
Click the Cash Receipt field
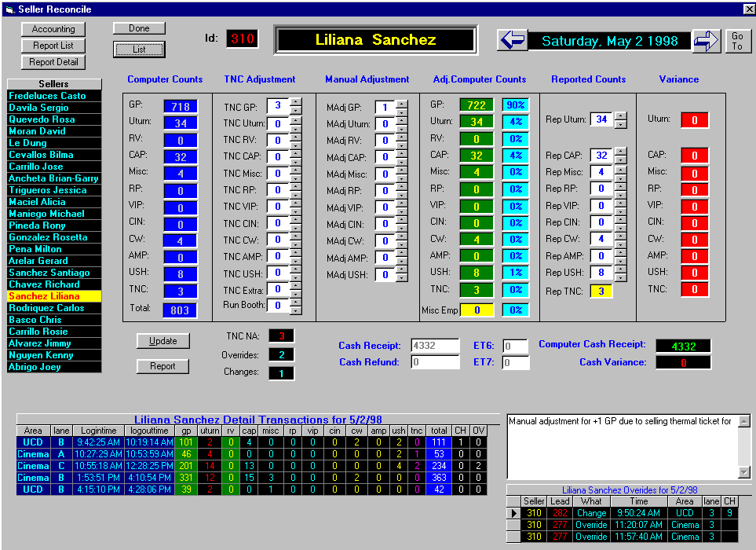coord(435,346)
